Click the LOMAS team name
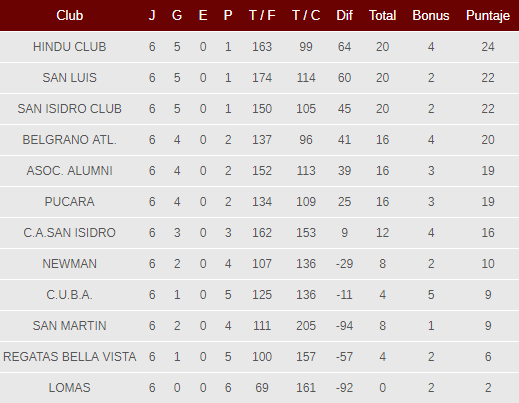Viewport: 519px width, 403px height. coord(69,388)
